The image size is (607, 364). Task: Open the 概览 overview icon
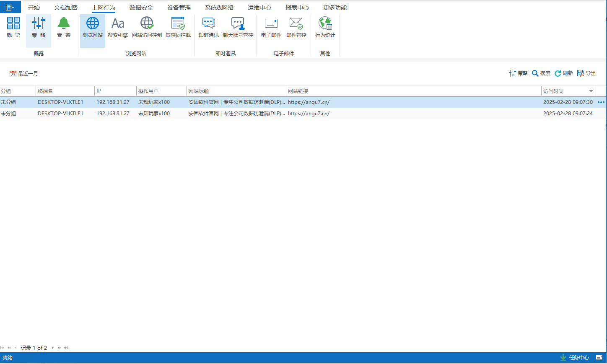pyautogui.click(x=13, y=27)
